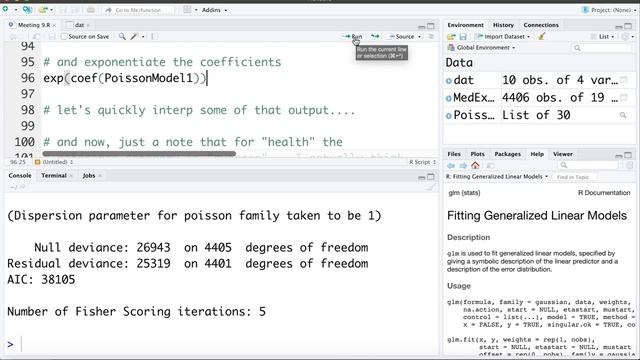Expand the Poiss… model list row

tap(449, 116)
